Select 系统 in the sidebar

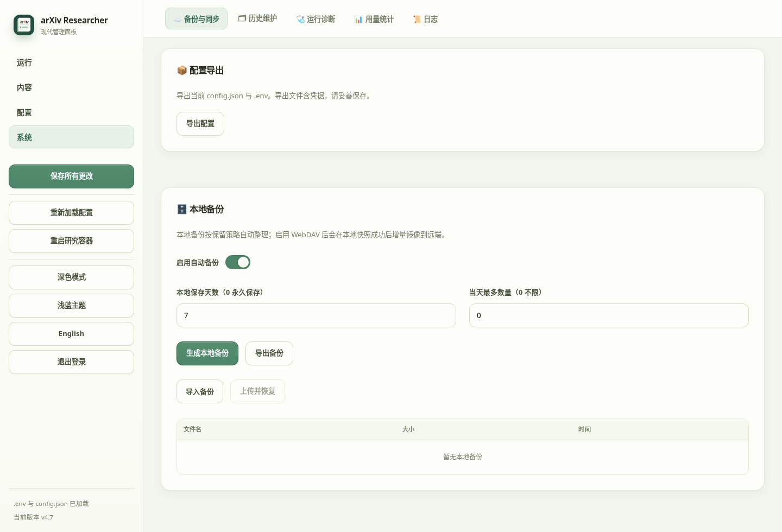(71, 137)
